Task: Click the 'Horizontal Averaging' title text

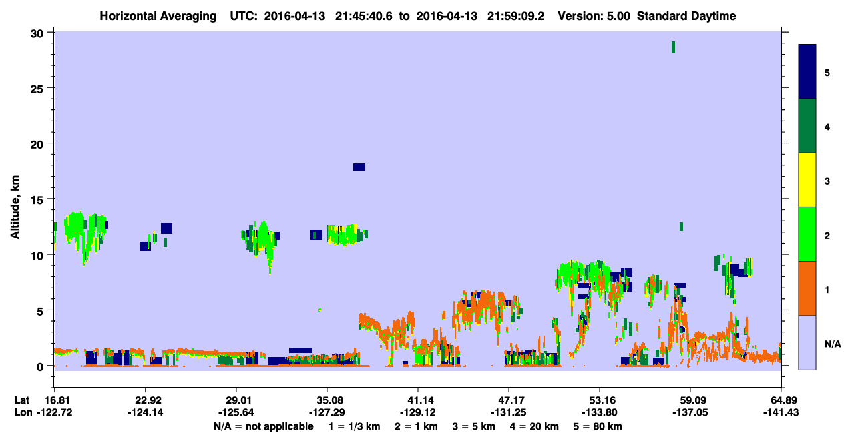Action: pyautogui.click(x=158, y=16)
